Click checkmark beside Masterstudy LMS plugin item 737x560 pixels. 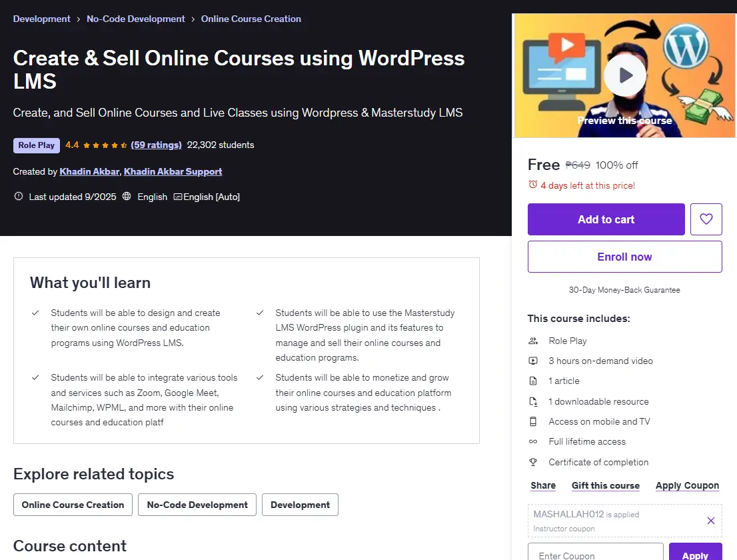[x=260, y=313]
